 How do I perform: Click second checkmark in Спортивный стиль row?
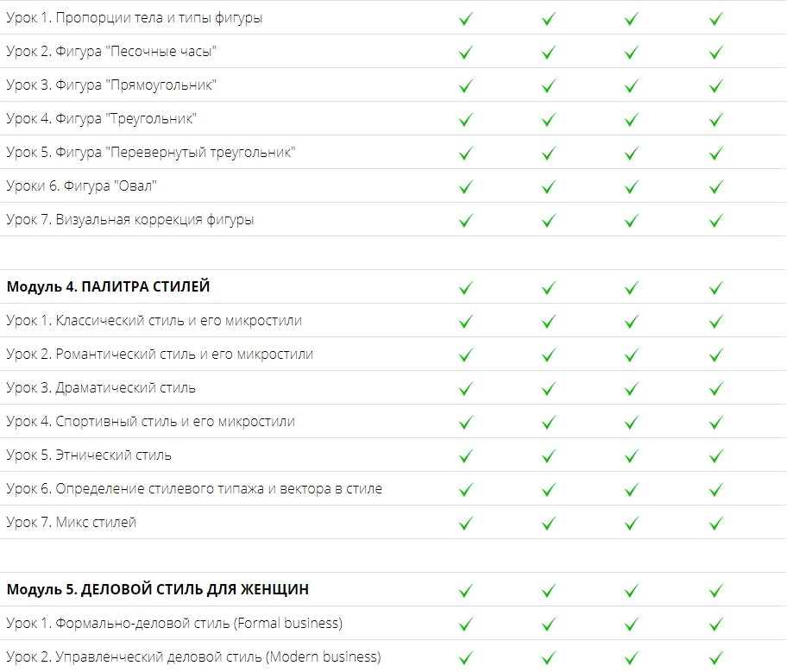click(549, 423)
